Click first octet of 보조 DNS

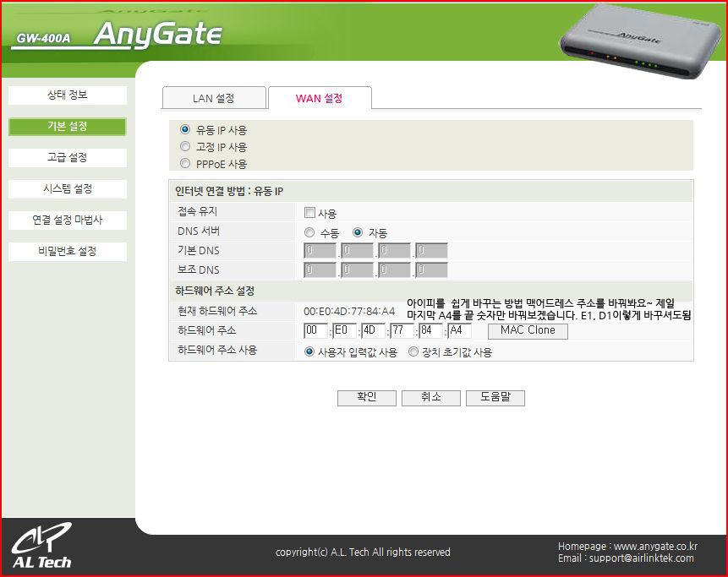point(320,270)
